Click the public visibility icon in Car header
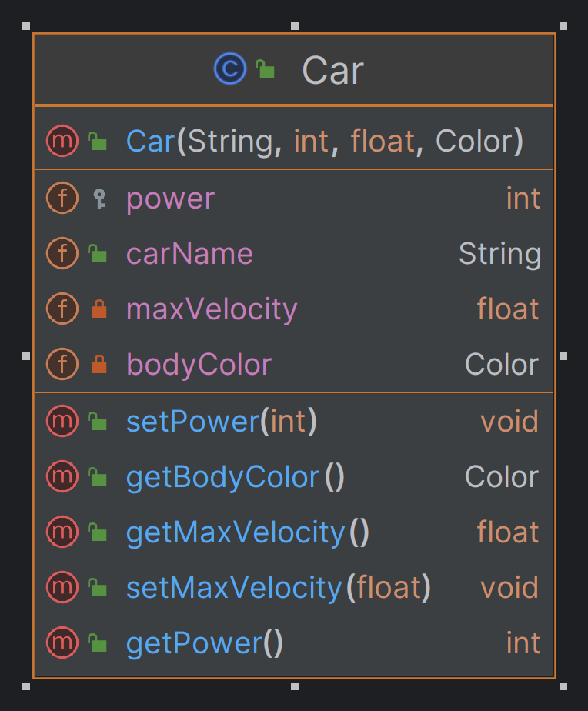 click(265, 69)
